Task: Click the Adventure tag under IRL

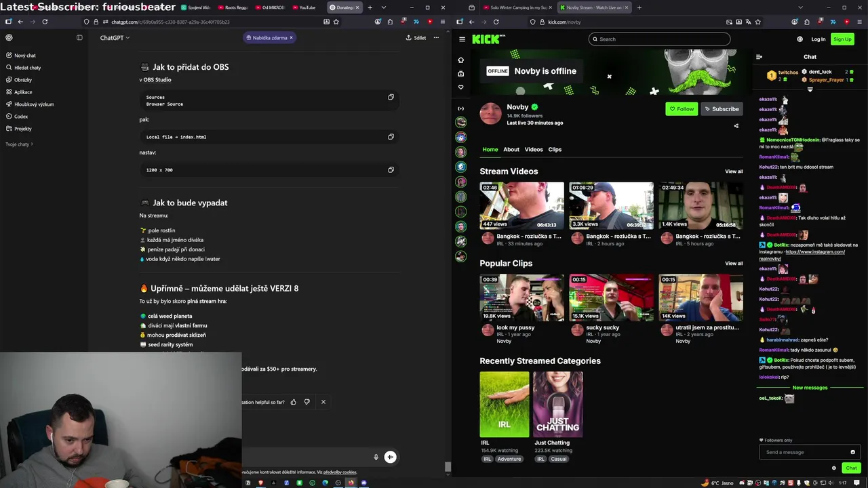Action: [x=509, y=460]
